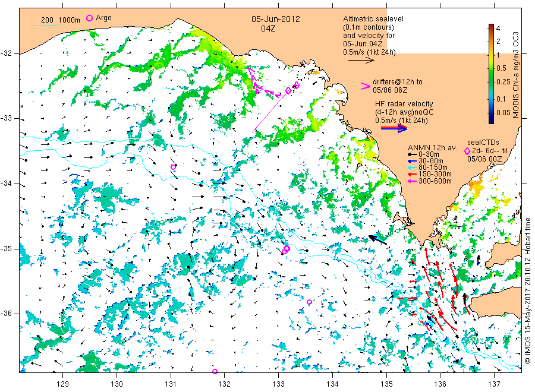Click the sealCTDs label

[483, 143]
